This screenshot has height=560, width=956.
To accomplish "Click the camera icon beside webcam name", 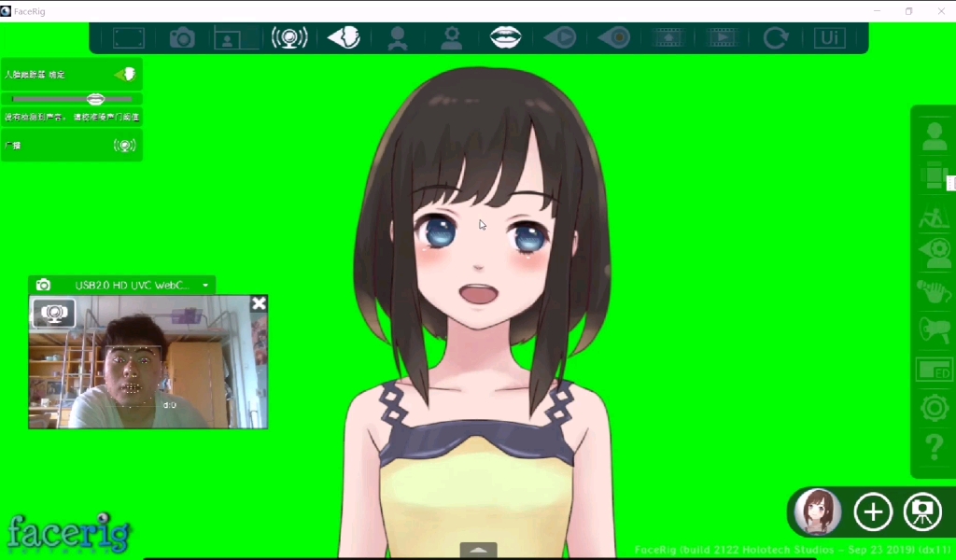I will coord(43,286).
